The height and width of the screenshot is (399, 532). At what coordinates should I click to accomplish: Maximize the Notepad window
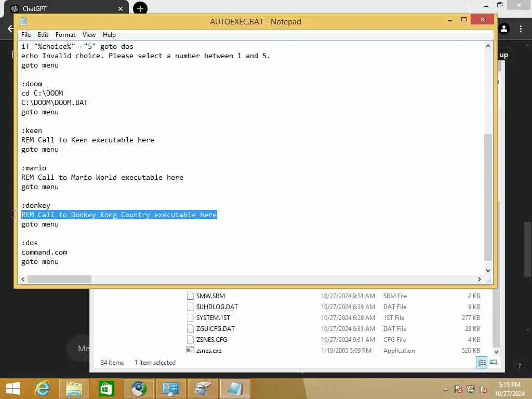[464, 20]
